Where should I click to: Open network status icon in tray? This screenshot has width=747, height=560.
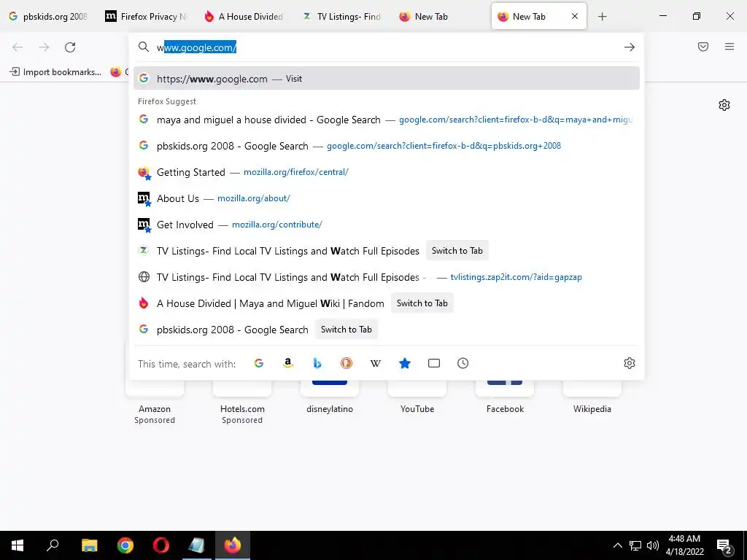(635, 545)
